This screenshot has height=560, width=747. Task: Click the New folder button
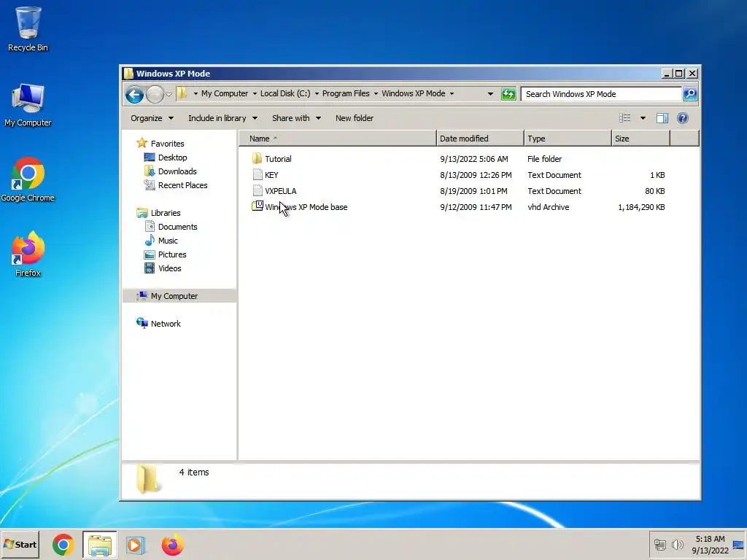coord(355,118)
